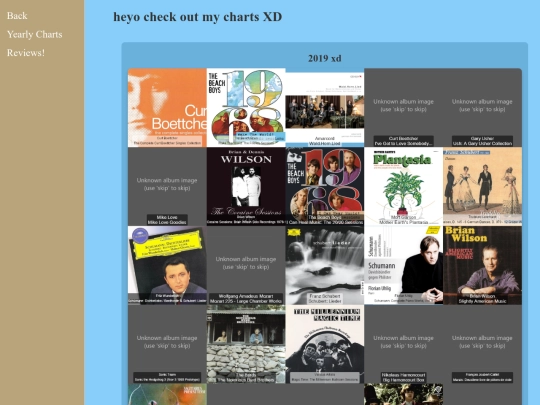Select the unknown-image tile for I've Got to Love Somebody
540x405 pixels.
point(403,108)
